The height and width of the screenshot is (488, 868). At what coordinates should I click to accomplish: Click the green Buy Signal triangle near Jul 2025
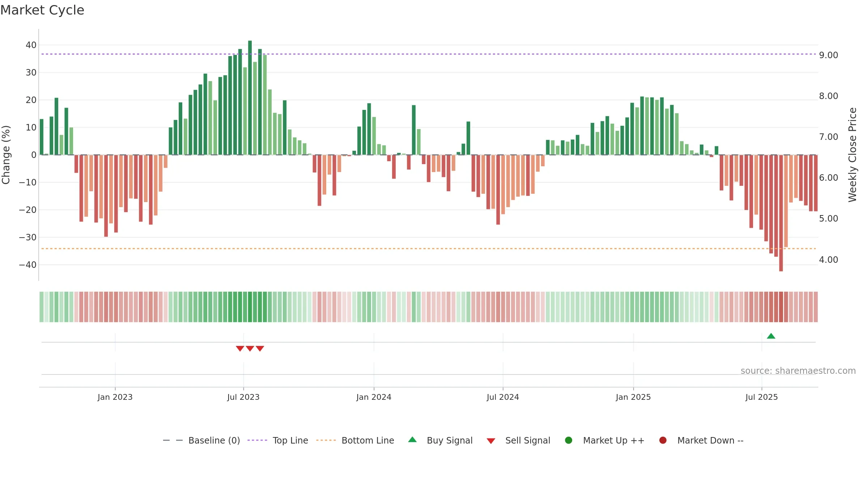[x=771, y=336]
